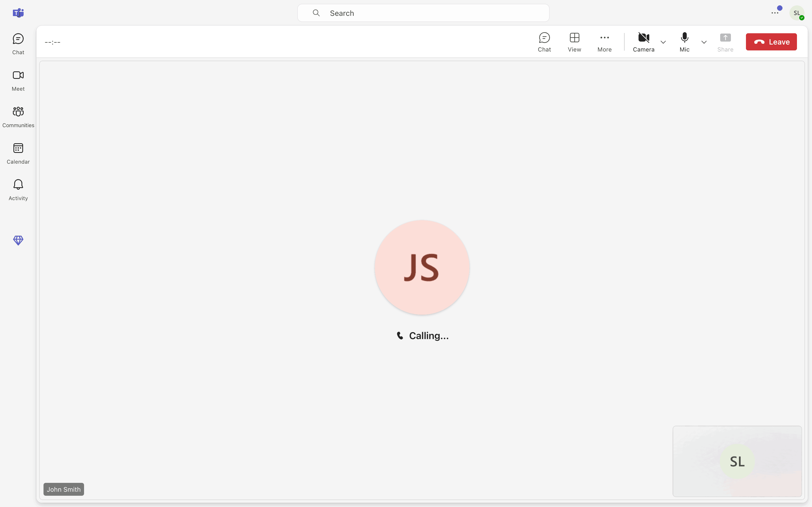Open the in-call Chat panel

544,42
